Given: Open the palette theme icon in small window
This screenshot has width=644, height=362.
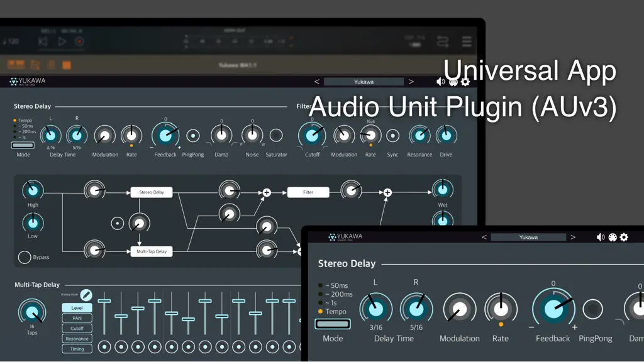Looking at the screenshot, I should (x=613, y=237).
